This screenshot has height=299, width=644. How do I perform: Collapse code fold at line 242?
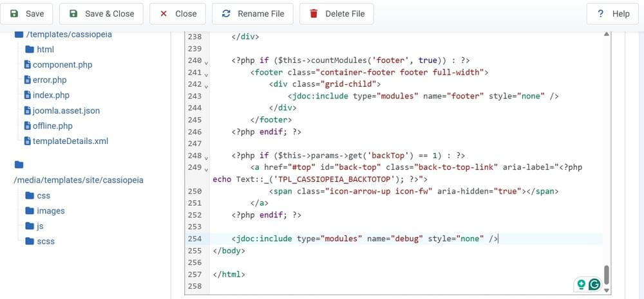tap(206, 86)
